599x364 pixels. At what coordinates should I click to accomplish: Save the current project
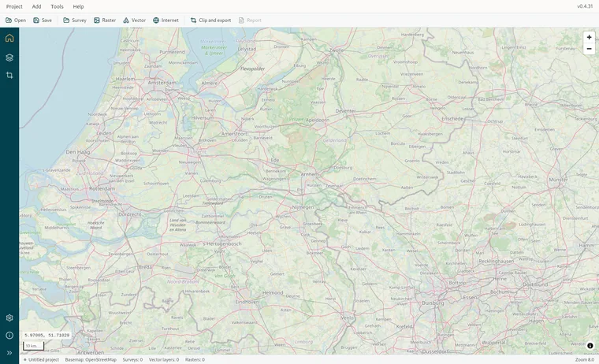coord(42,20)
